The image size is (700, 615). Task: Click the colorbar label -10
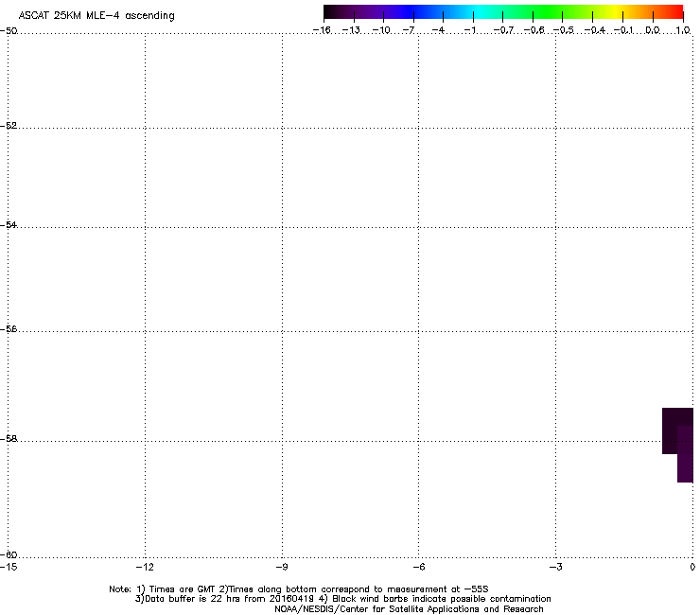point(381,30)
